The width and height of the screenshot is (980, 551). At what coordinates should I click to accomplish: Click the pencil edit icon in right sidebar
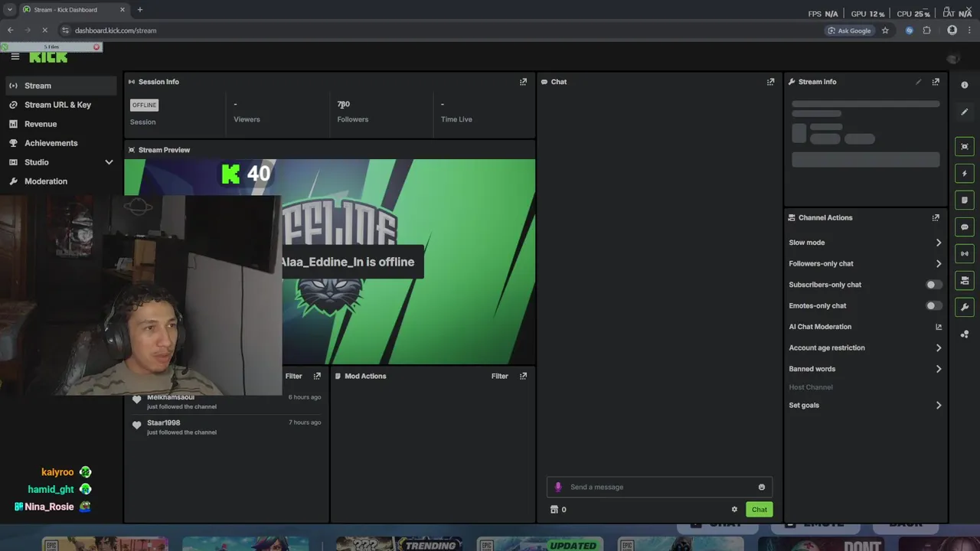point(965,112)
